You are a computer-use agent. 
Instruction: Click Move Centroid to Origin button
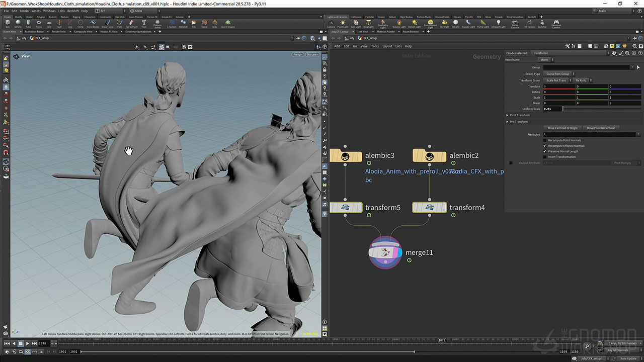click(x=562, y=128)
